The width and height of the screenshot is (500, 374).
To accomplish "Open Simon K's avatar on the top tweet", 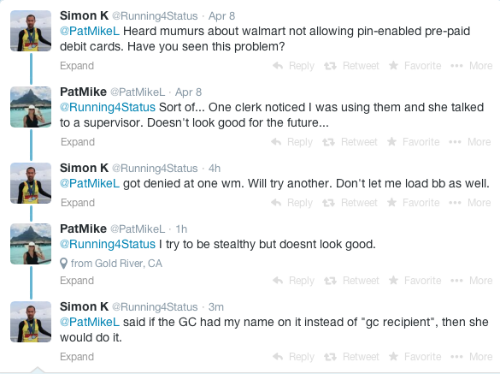I will click(x=31, y=31).
